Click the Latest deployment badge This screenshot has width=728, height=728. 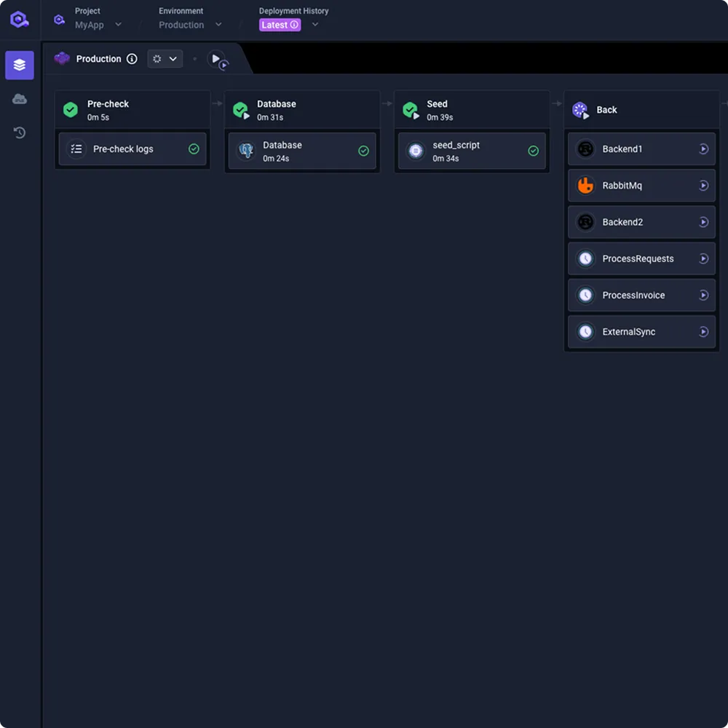pos(280,25)
